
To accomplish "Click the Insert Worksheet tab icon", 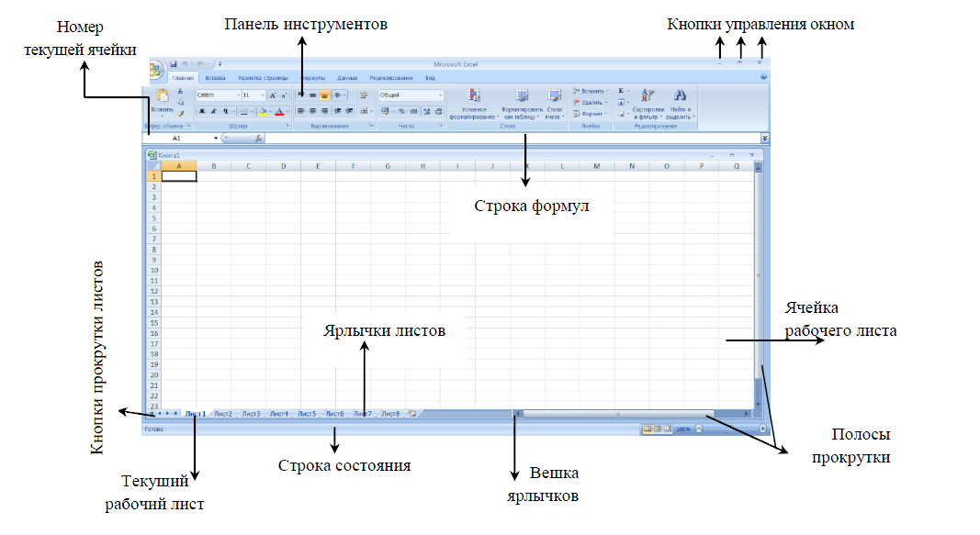I will pos(412,413).
